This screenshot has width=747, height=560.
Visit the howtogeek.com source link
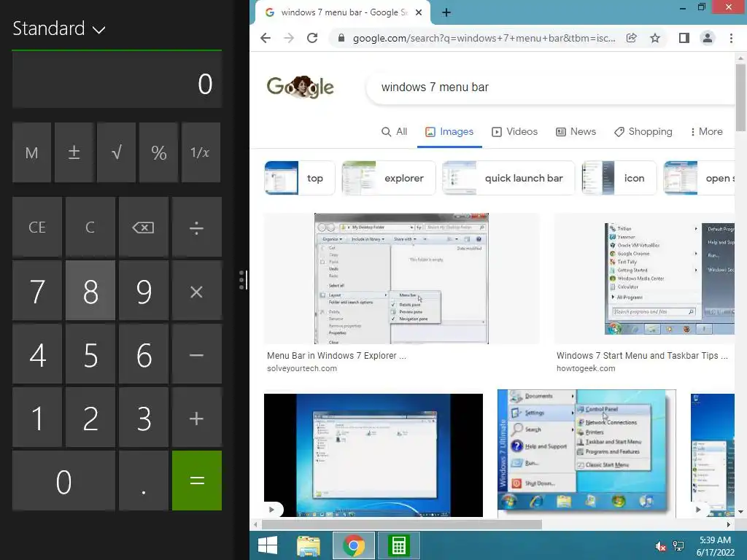click(x=586, y=368)
